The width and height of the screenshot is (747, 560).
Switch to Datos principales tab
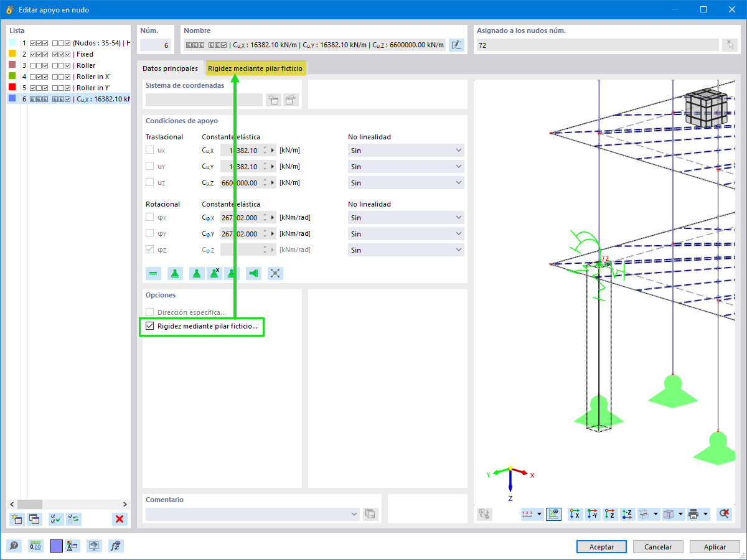tap(170, 68)
